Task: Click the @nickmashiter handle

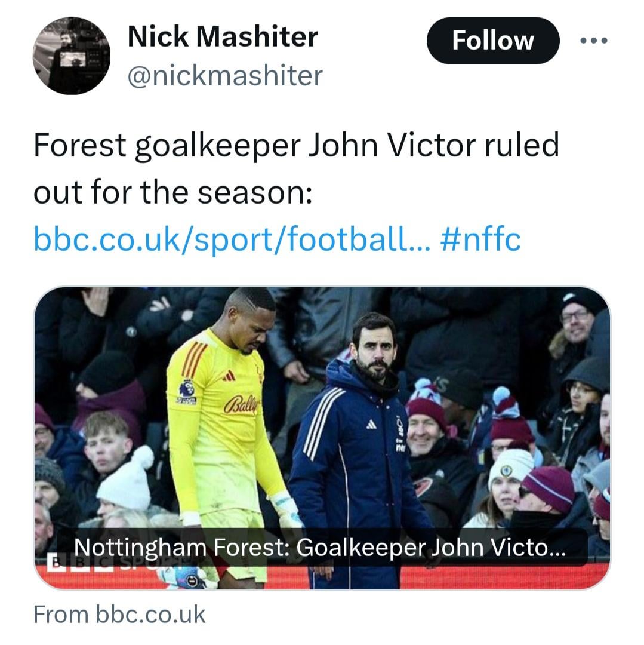Action: (x=225, y=76)
